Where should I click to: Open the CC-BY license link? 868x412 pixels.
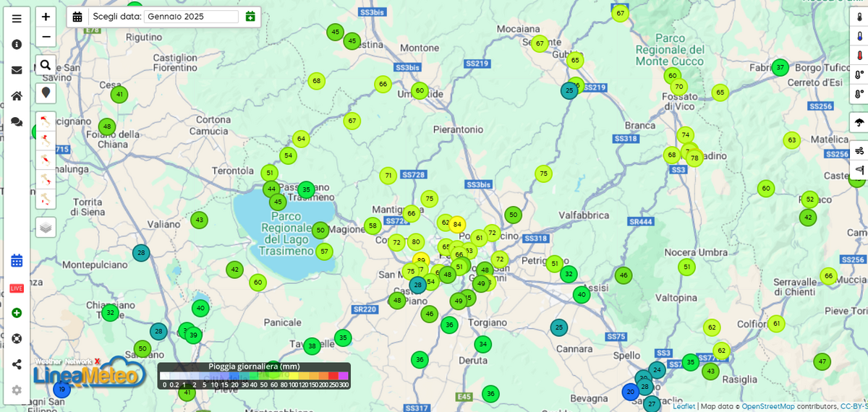(854, 406)
